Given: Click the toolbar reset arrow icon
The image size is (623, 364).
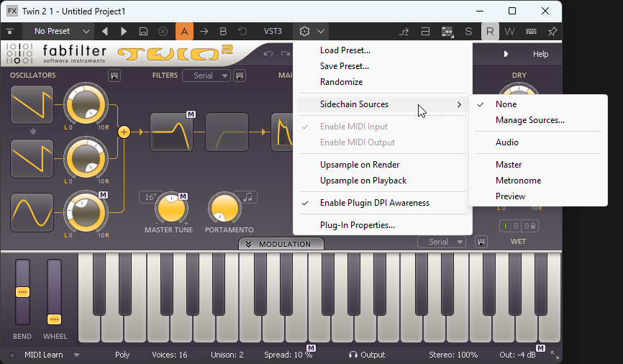Looking at the screenshot, I should tap(242, 32).
